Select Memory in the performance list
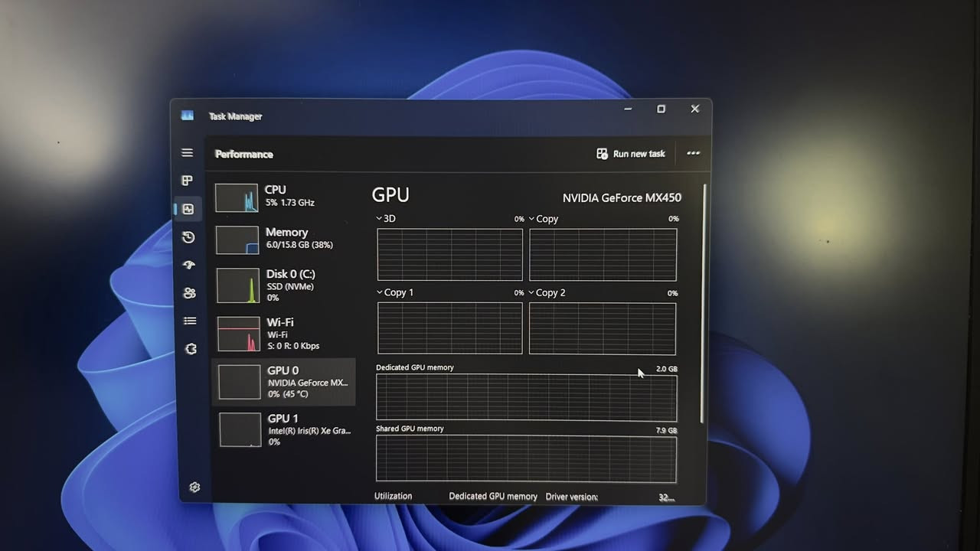Viewport: 980px width, 551px height. (x=283, y=239)
